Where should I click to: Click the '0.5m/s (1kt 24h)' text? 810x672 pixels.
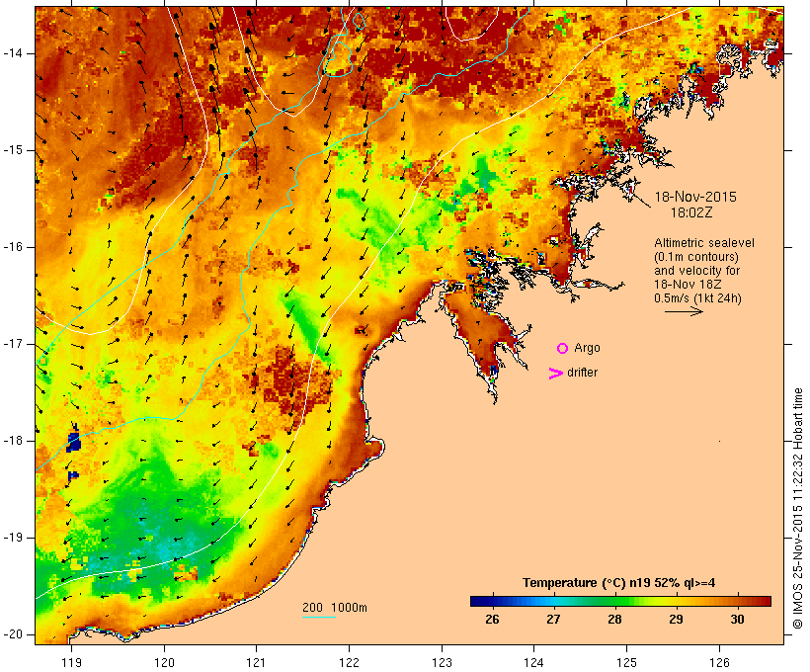tap(697, 298)
